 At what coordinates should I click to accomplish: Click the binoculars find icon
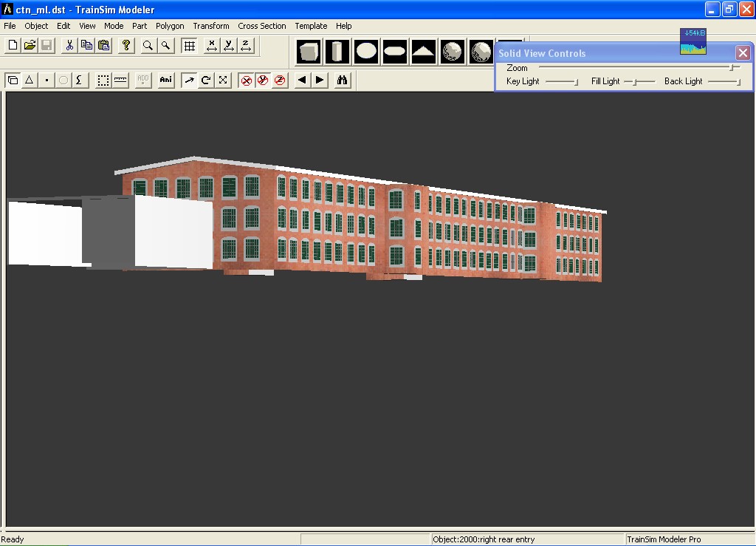(x=342, y=81)
